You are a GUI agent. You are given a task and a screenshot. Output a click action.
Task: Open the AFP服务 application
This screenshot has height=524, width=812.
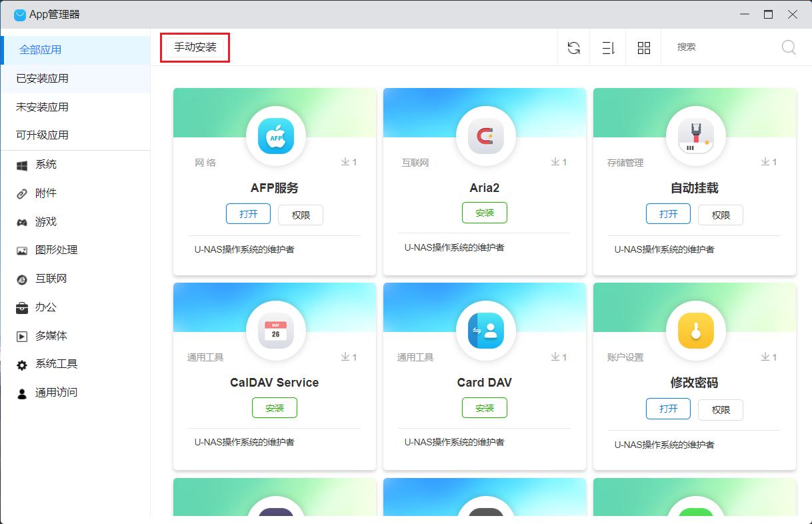click(248, 214)
